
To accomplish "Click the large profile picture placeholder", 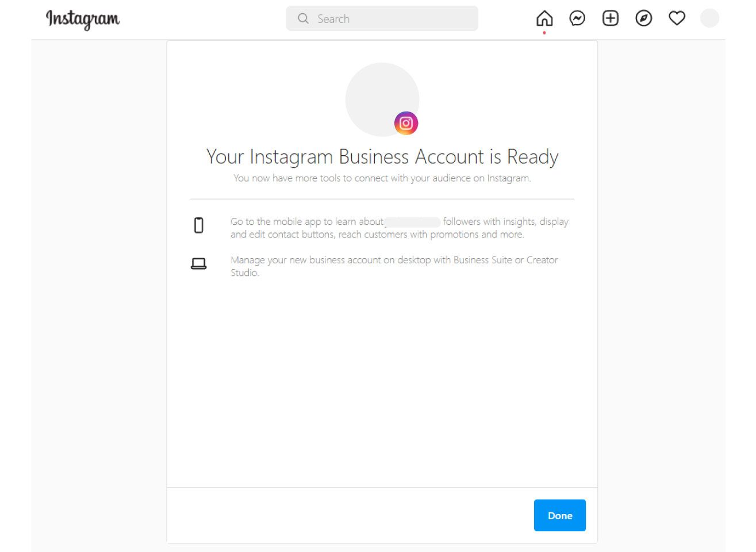I will pyautogui.click(x=382, y=99).
